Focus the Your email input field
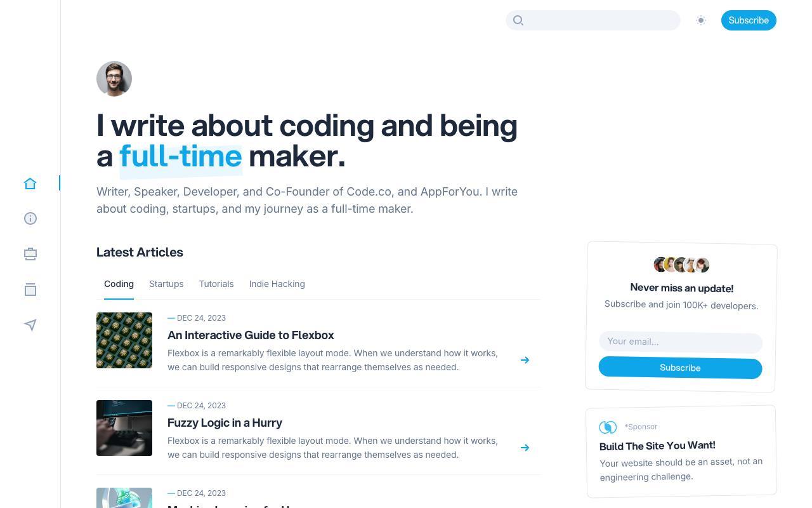Image resolution: width=812 pixels, height=508 pixels. (x=681, y=342)
